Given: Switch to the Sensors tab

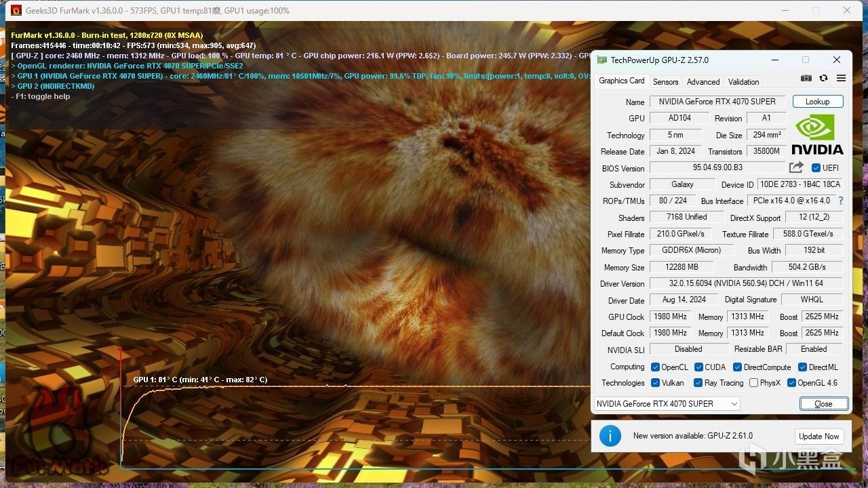Looking at the screenshot, I should point(666,82).
